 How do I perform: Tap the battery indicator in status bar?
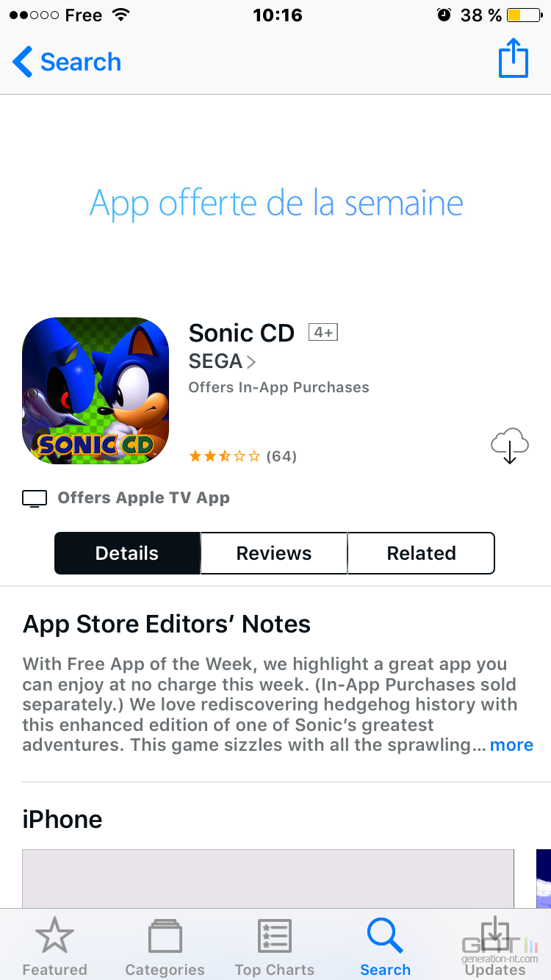pyautogui.click(x=524, y=15)
